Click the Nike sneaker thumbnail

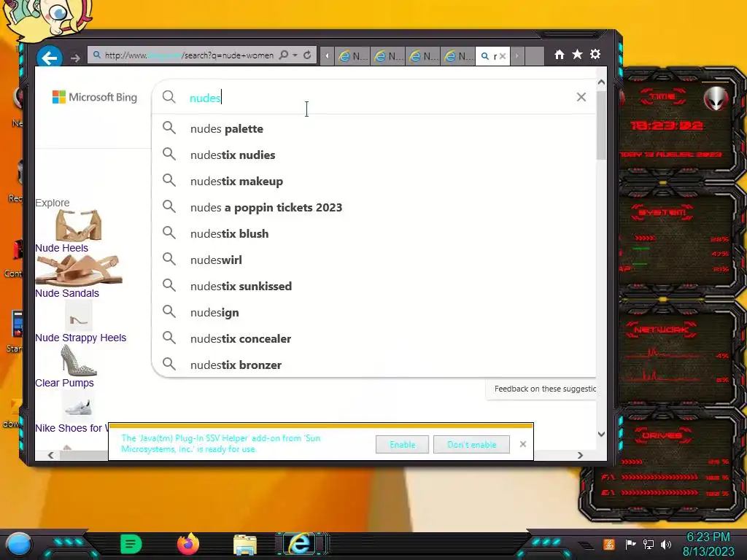(x=78, y=405)
